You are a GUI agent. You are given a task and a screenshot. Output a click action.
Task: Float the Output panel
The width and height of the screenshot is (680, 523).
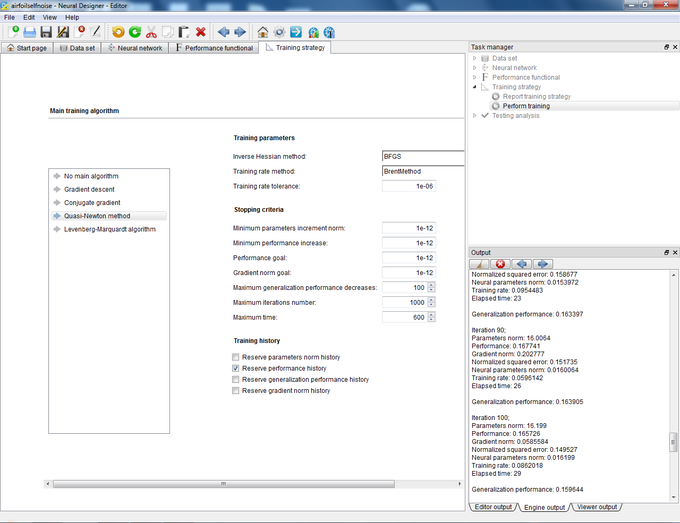click(667, 252)
